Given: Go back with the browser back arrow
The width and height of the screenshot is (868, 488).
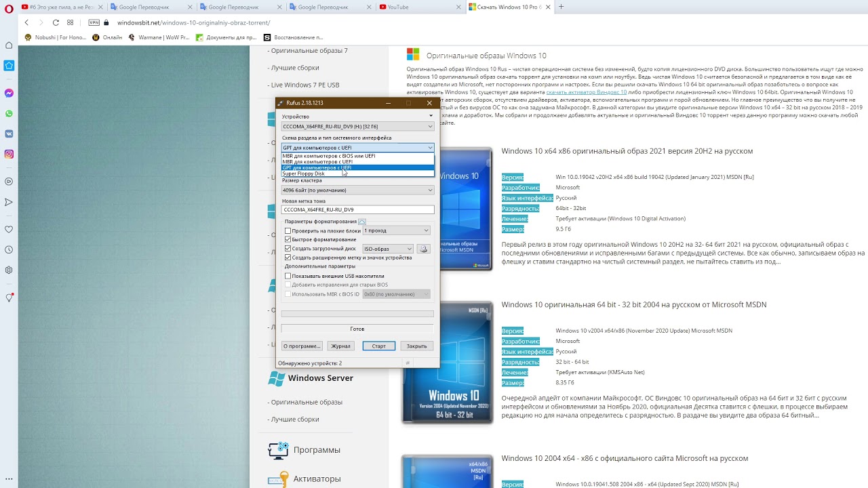Looking at the screenshot, I should (x=26, y=22).
